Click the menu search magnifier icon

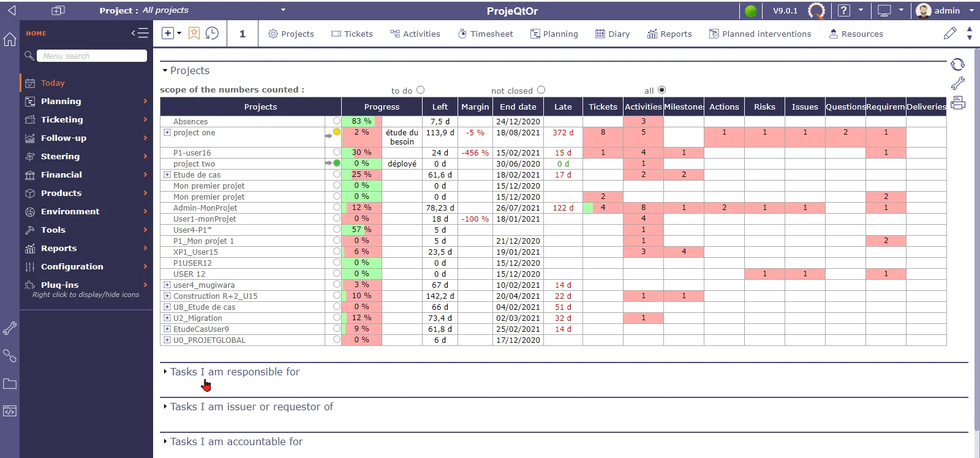29,56
